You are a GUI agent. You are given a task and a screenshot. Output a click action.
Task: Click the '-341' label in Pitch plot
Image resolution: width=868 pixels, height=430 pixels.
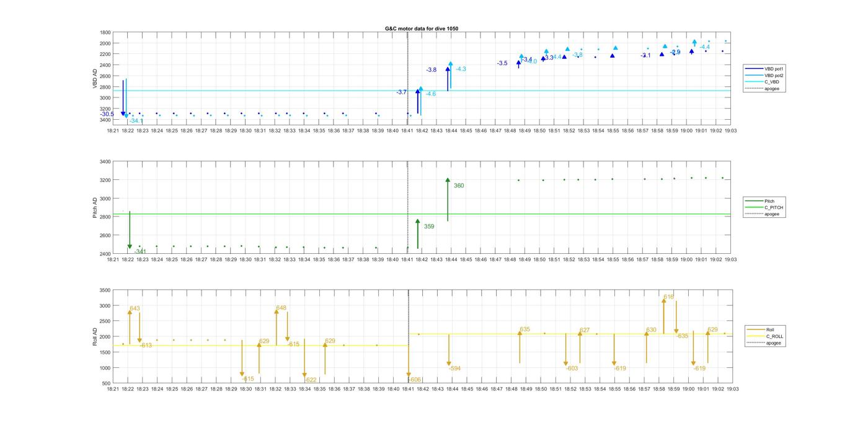click(140, 251)
